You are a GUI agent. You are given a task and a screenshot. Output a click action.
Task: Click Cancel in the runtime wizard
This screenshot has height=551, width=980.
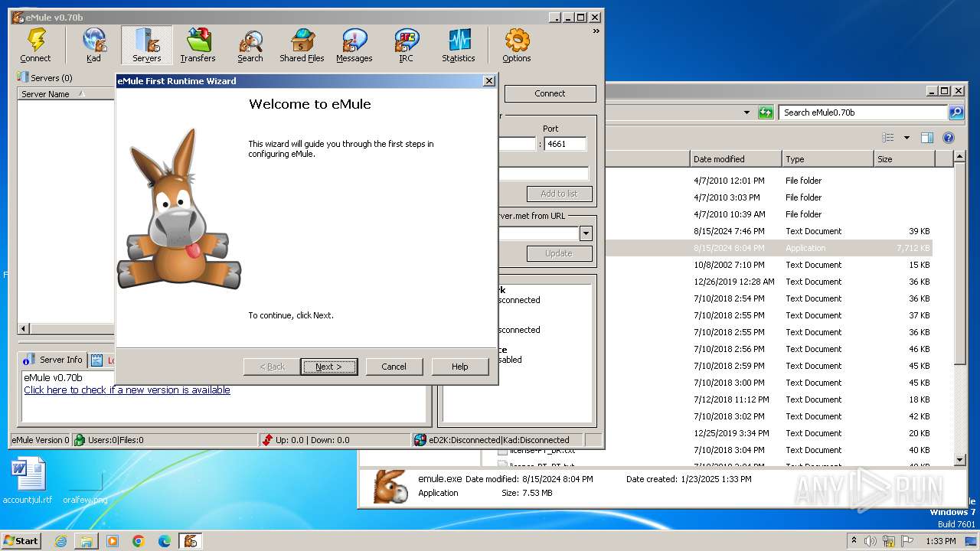[394, 367]
